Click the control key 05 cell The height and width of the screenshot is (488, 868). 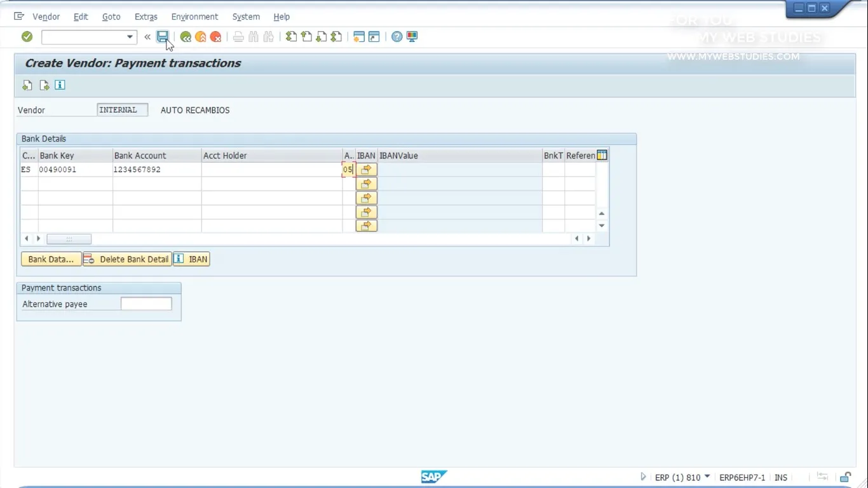348,170
